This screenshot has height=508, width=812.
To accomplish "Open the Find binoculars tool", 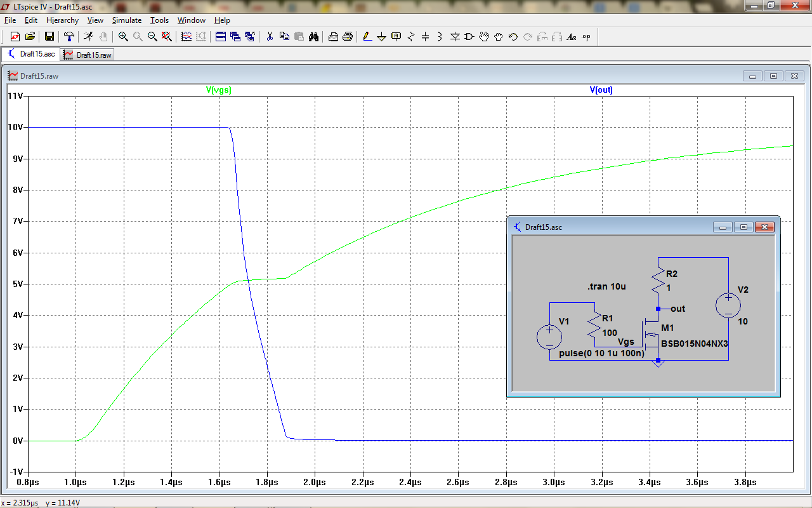I will tap(313, 37).
